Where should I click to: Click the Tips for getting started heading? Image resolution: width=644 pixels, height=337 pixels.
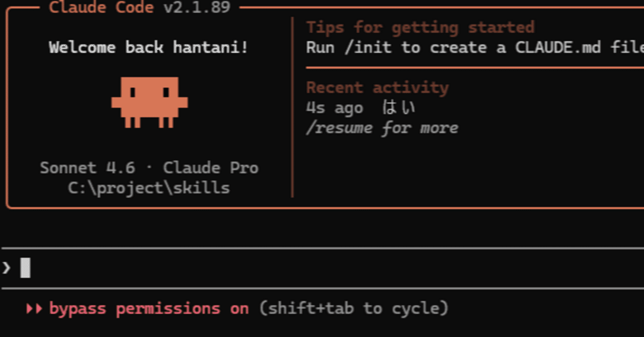(x=420, y=27)
